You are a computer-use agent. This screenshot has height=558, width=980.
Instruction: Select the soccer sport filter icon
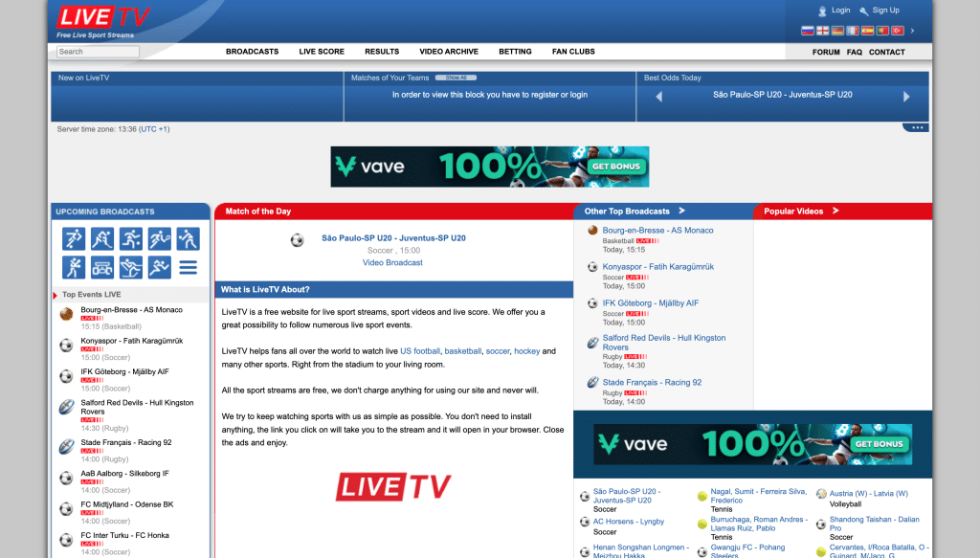tap(74, 238)
